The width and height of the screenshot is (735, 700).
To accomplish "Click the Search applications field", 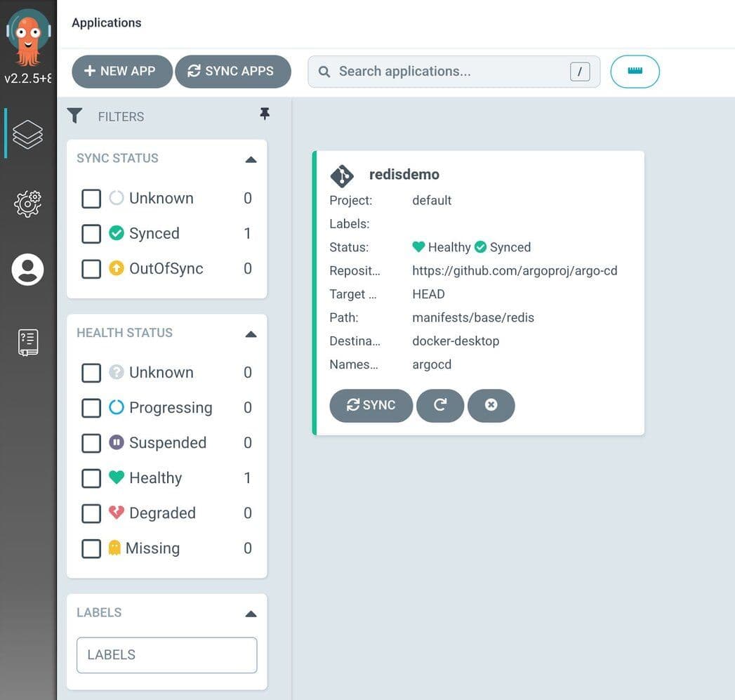I will [449, 72].
